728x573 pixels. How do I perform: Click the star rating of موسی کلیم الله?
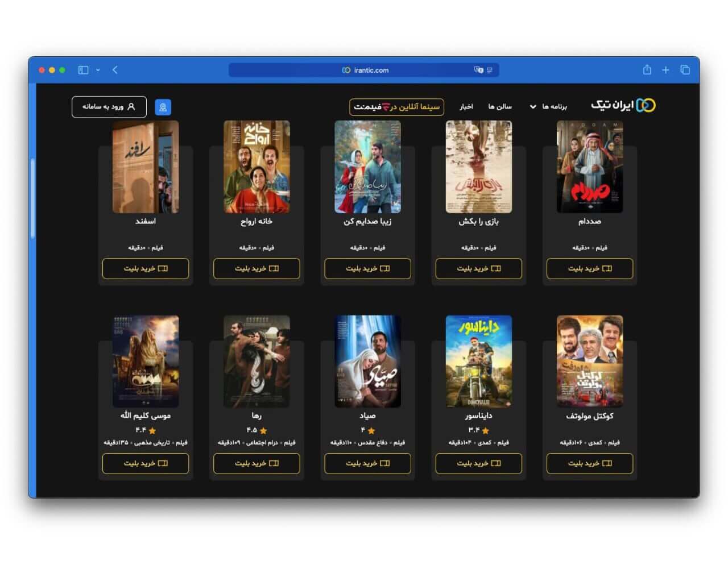click(146, 430)
